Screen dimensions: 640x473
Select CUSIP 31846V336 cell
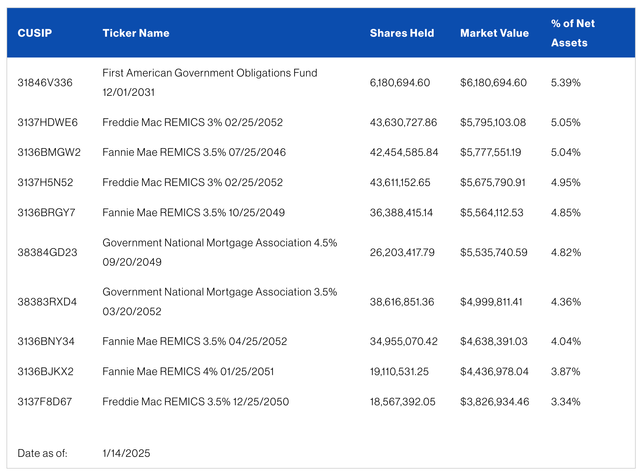(45, 82)
